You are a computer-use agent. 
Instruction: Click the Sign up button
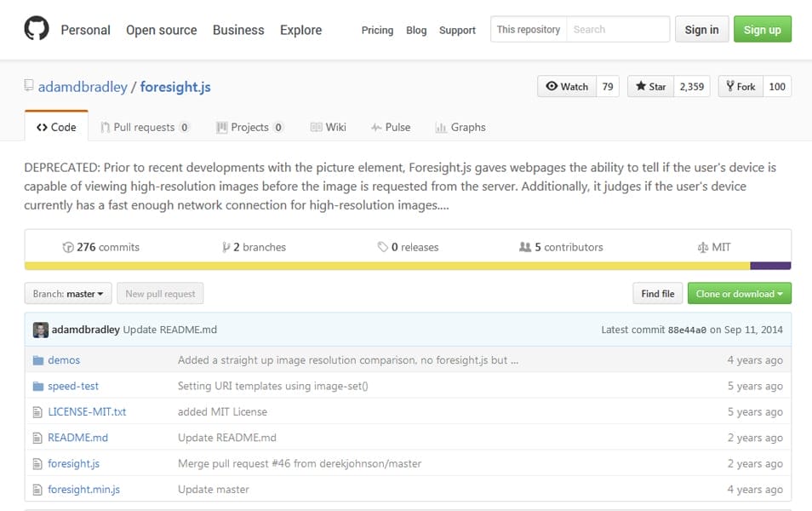762,28
